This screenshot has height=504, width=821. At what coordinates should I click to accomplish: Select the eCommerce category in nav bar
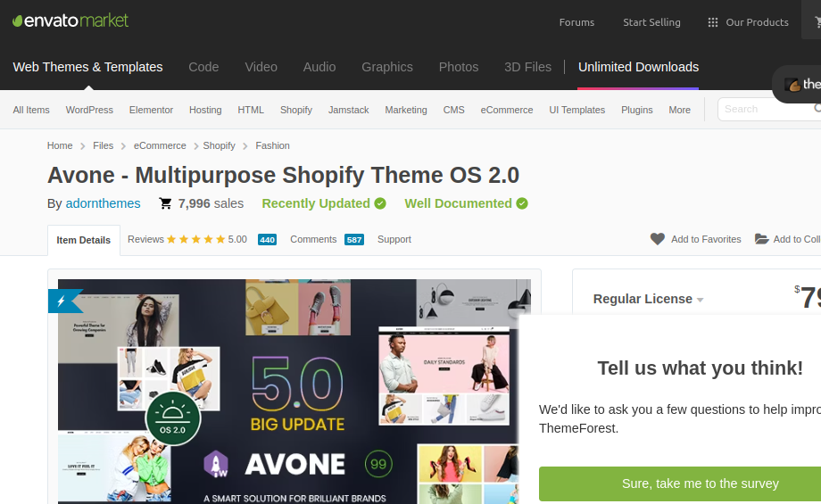[506, 110]
